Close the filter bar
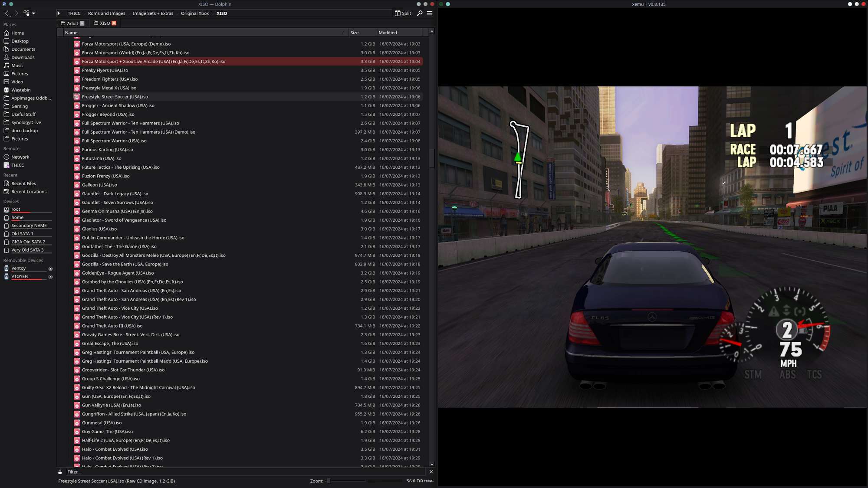 click(431, 472)
